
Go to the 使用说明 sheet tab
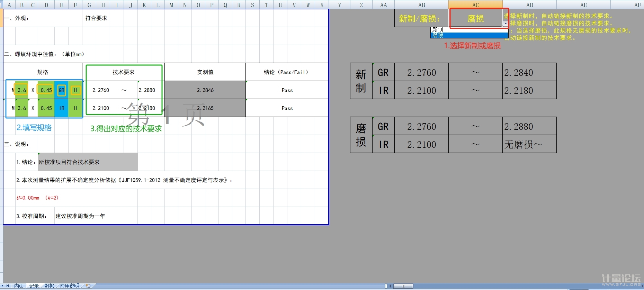70,286
